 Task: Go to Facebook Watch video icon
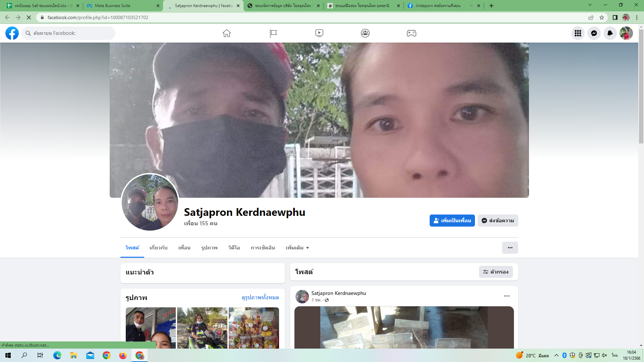click(319, 33)
